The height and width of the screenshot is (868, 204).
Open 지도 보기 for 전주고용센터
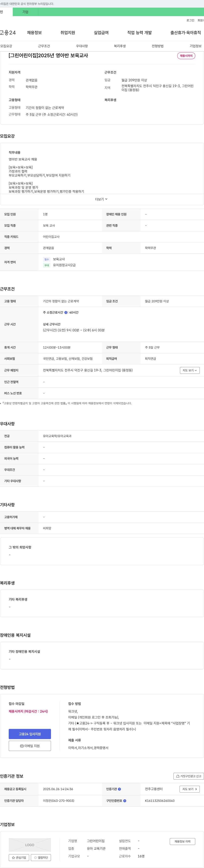point(190,789)
